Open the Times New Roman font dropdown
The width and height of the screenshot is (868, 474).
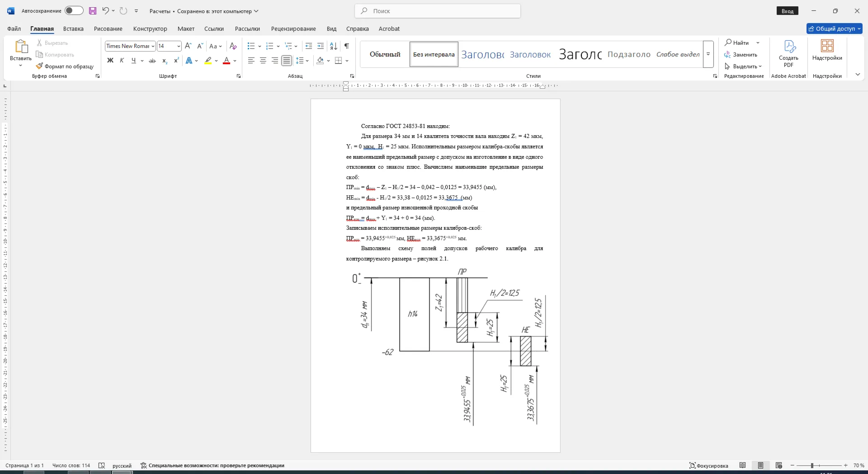pos(153,46)
